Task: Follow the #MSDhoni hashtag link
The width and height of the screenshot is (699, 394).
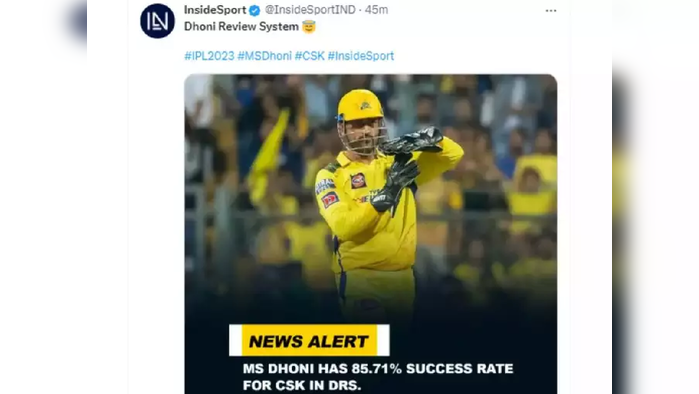Action: pos(264,56)
